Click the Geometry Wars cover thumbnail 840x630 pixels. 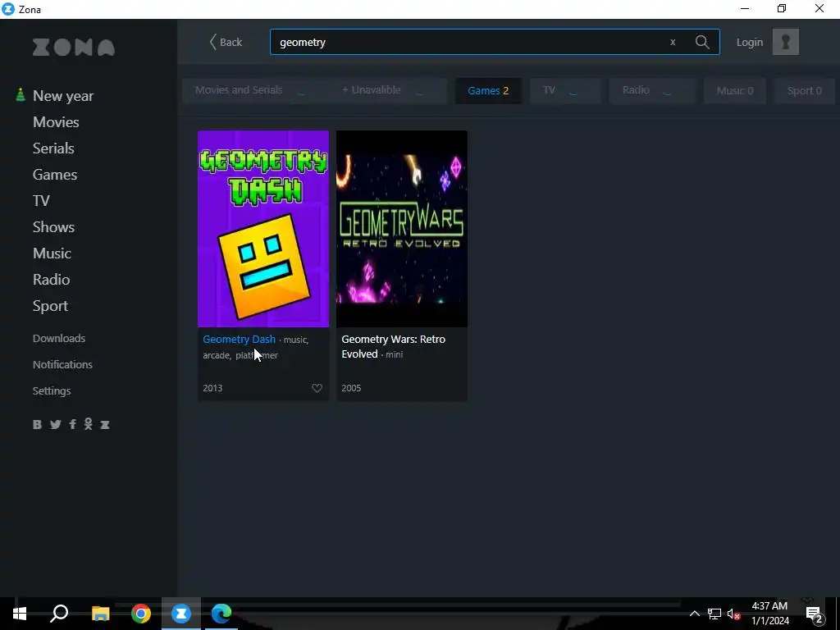click(x=402, y=229)
